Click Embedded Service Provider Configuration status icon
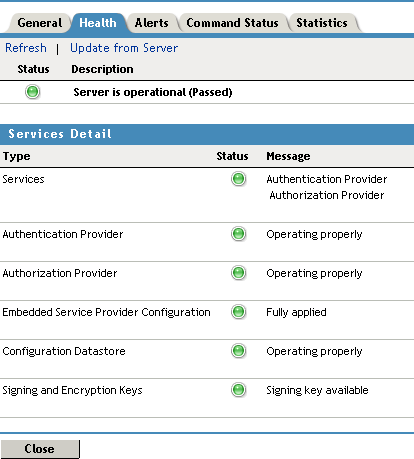Viewport: 414px width, 459px height. (x=238, y=312)
